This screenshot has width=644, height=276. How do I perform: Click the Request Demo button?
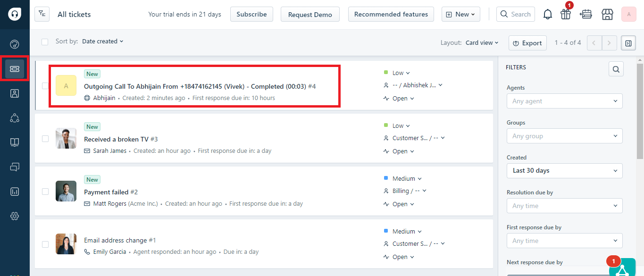[310, 14]
